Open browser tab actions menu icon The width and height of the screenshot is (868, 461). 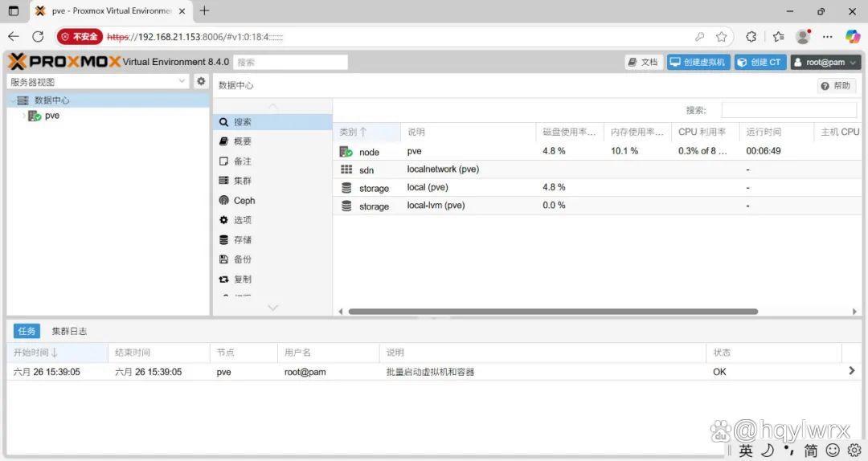[14, 10]
